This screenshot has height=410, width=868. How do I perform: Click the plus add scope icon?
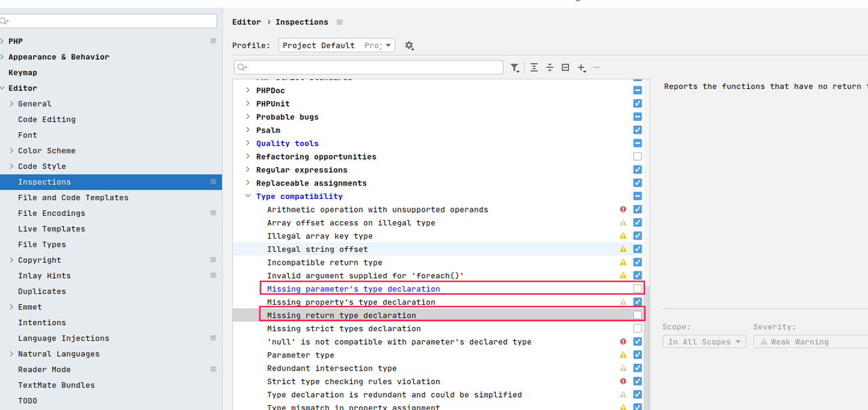pyautogui.click(x=582, y=68)
